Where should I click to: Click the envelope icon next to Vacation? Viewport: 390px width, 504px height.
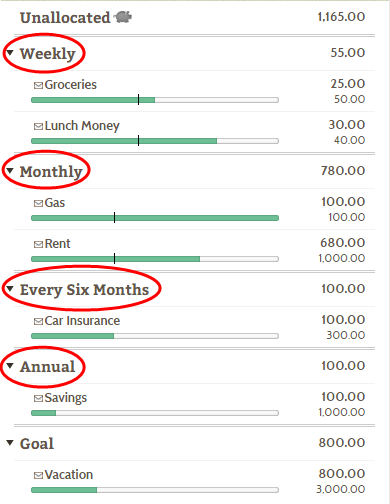point(38,476)
